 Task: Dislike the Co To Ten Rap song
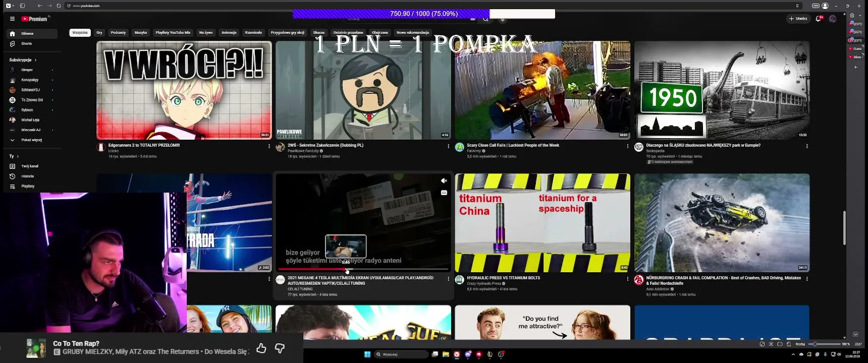pyautogui.click(x=280, y=348)
